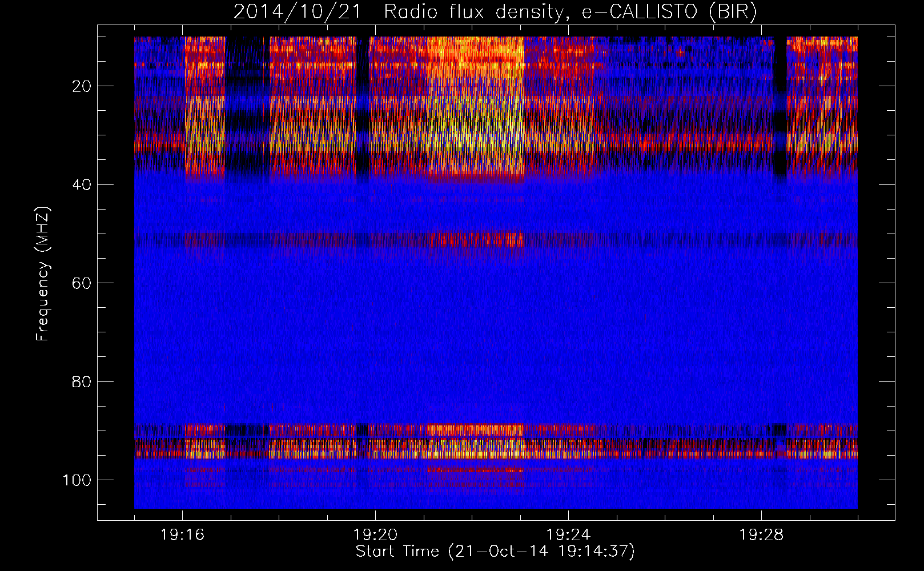Click the 20 frequency tick label
924x571 pixels.
pos(82,86)
